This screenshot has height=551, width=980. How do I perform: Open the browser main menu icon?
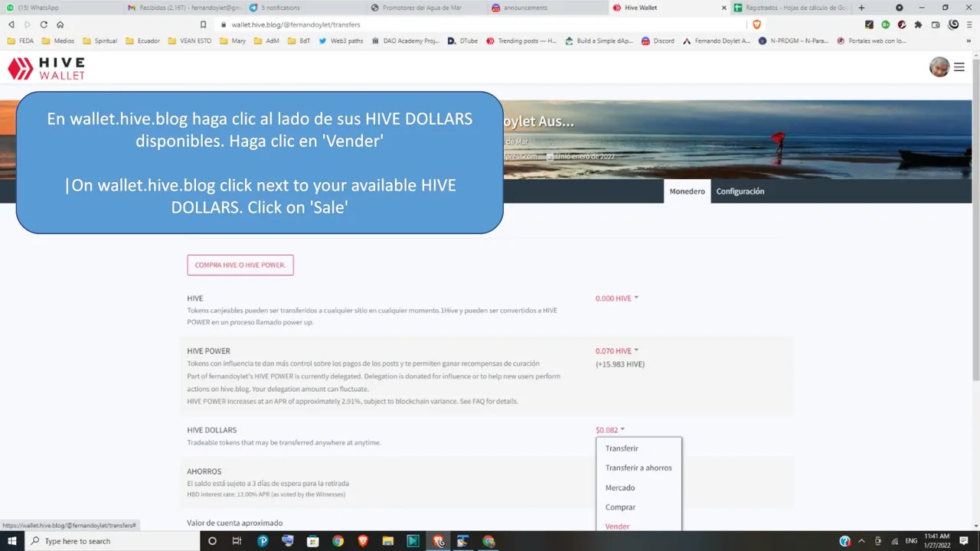coord(969,24)
